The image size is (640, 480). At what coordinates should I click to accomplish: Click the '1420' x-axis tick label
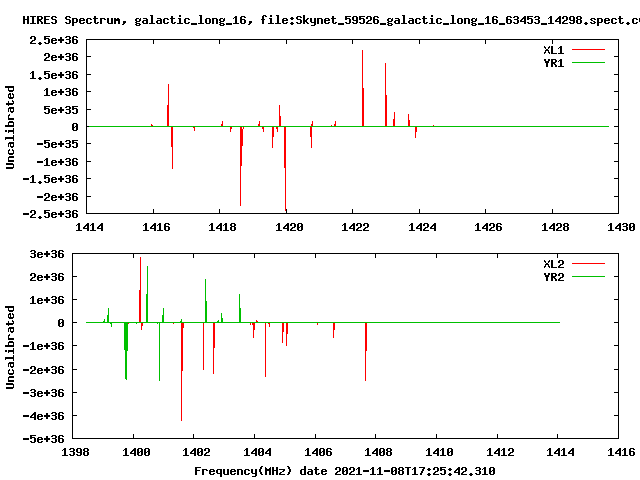coord(289,227)
